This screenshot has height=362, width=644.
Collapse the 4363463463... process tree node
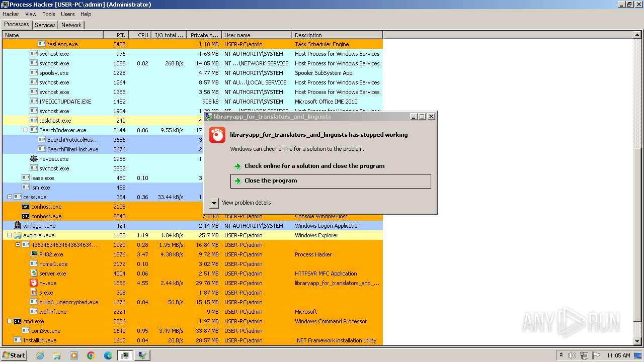tap(18, 245)
